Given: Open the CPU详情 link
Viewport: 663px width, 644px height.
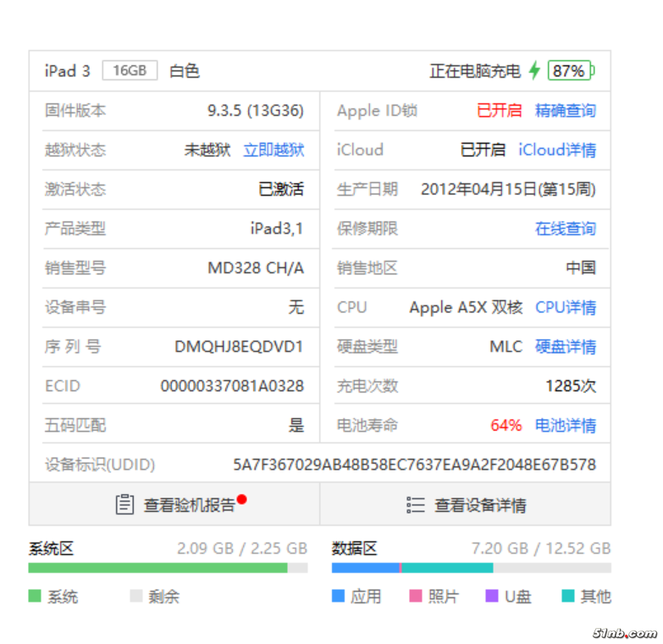Looking at the screenshot, I should click(x=565, y=307).
